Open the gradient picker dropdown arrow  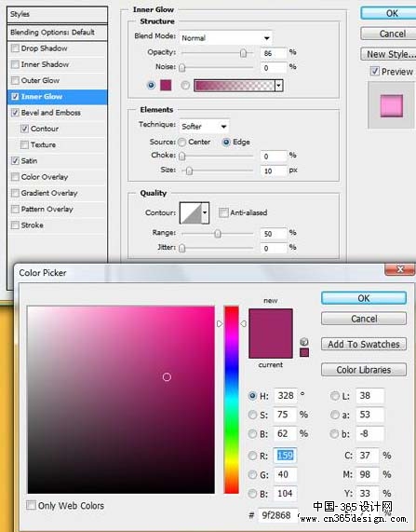(278, 86)
